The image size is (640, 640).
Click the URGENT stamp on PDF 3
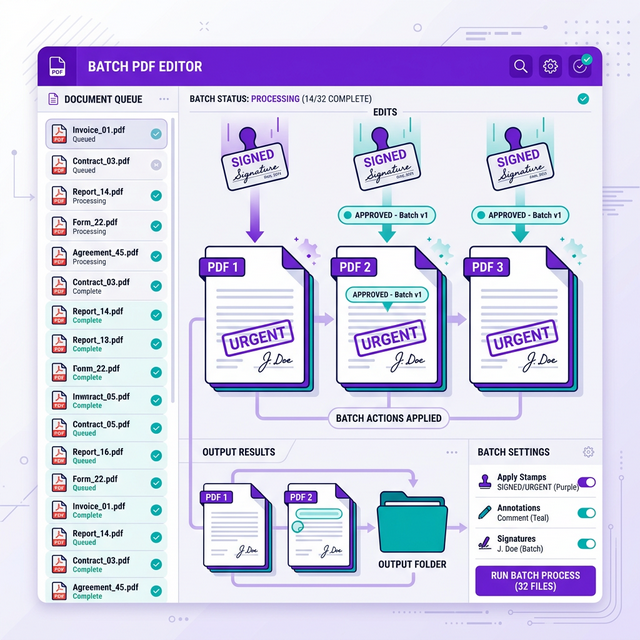click(522, 338)
